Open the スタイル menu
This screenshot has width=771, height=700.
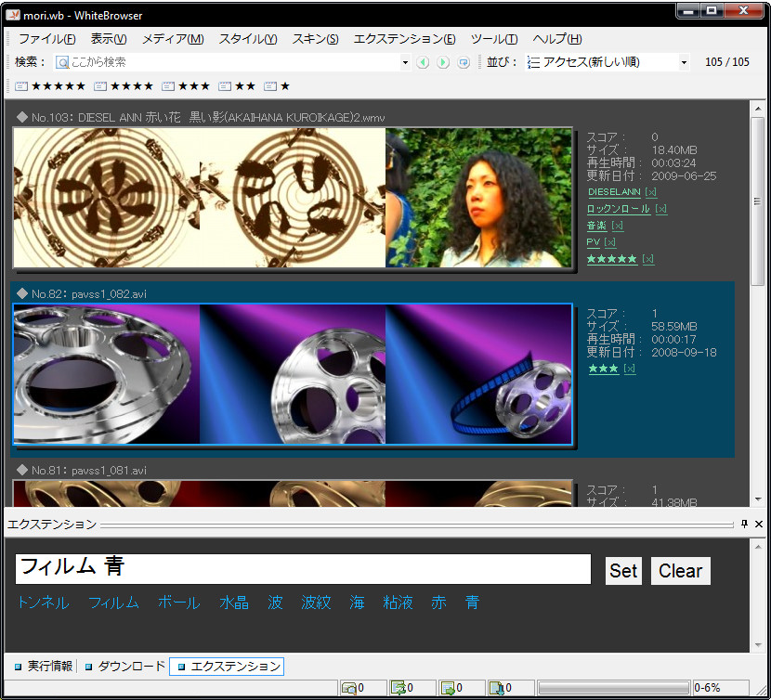pos(248,39)
